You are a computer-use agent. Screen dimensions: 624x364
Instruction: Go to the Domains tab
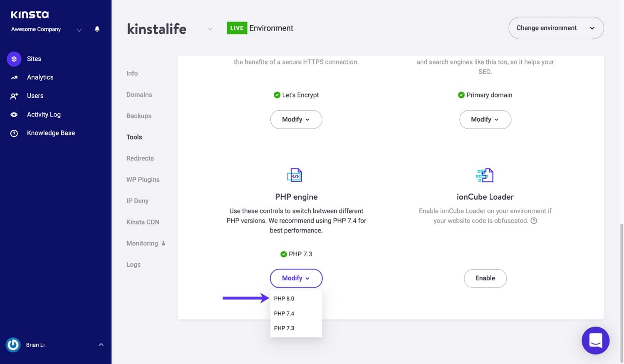click(139, 95)
